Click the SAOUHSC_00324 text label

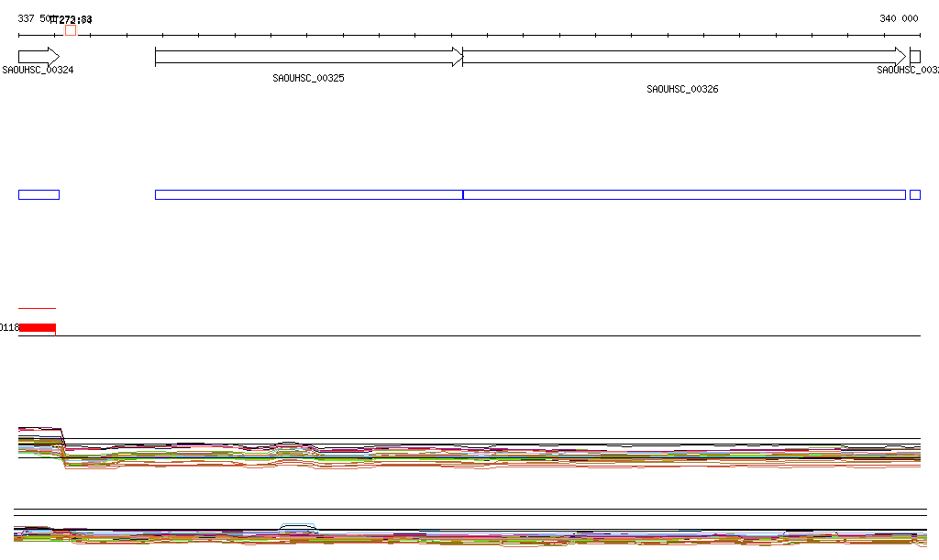38,70
